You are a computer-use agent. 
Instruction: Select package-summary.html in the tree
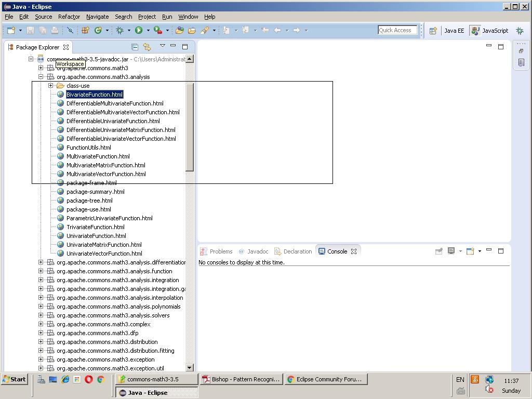tap(96, 192)
